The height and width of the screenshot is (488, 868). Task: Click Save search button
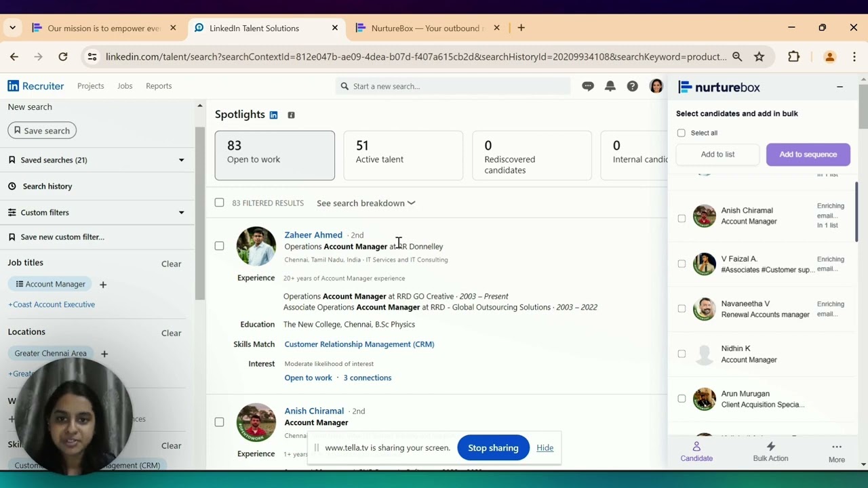pos(42,130)
